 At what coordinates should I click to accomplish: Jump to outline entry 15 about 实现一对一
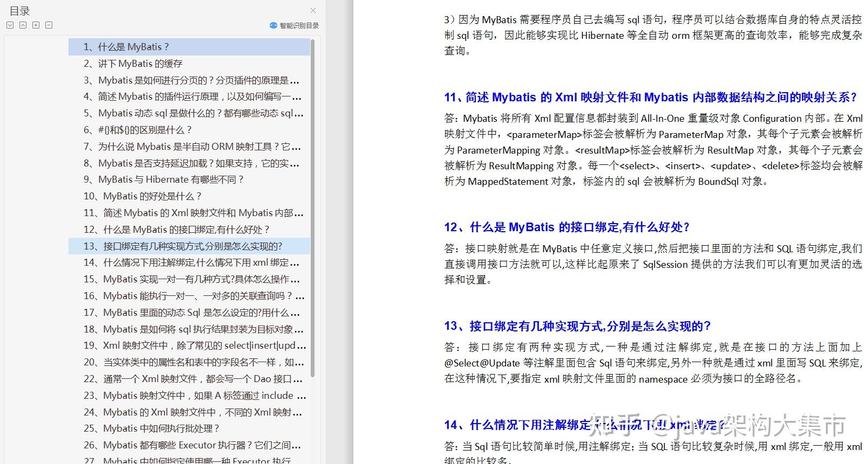coord(189,279)
